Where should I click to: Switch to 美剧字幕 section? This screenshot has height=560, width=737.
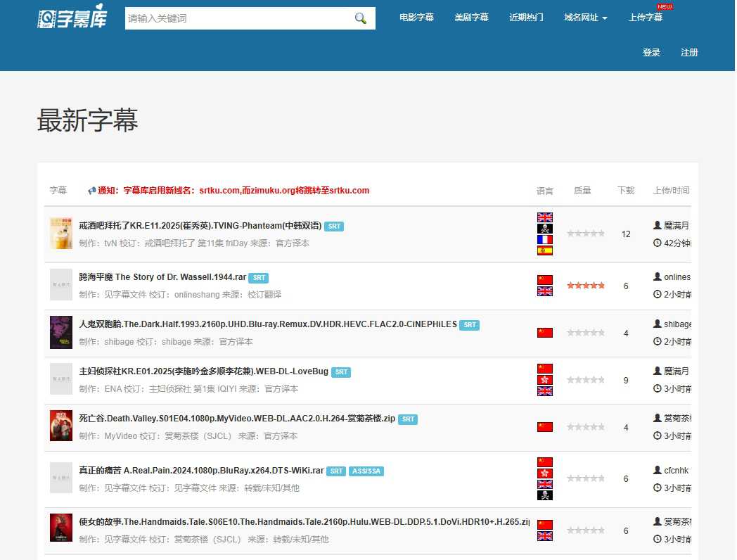[x=471, y=18]
